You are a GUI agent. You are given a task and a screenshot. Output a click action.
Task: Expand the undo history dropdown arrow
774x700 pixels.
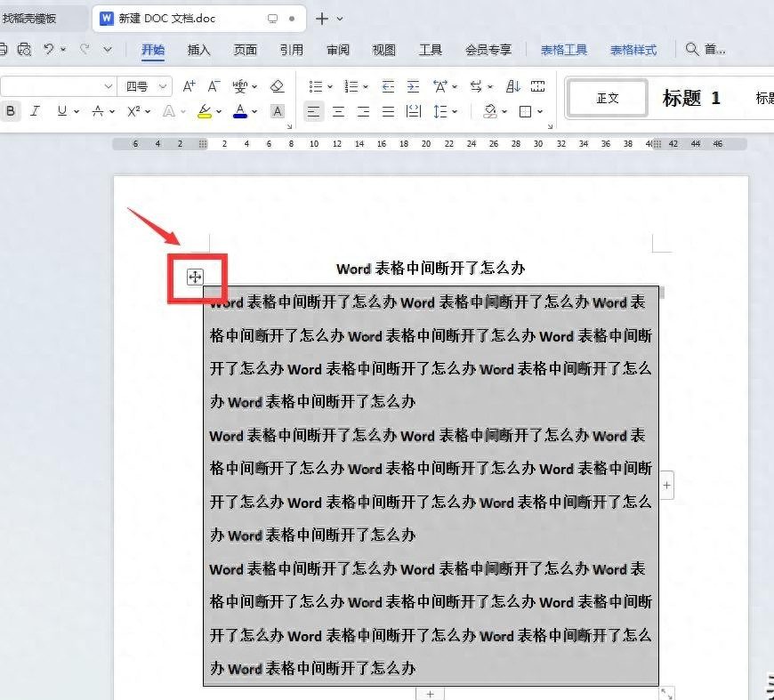[x=63, y=50]
